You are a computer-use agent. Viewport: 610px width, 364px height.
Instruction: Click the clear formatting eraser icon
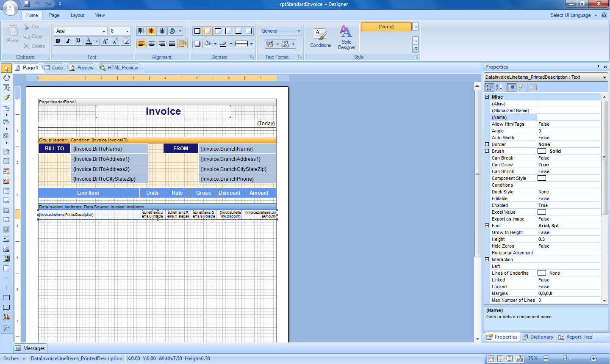(x=125, y=41)
